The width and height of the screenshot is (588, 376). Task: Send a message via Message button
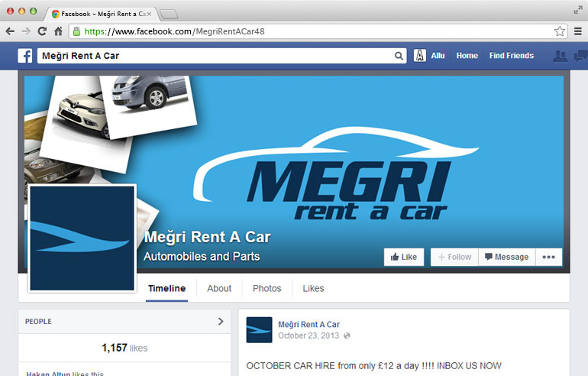tap(507, 257)
